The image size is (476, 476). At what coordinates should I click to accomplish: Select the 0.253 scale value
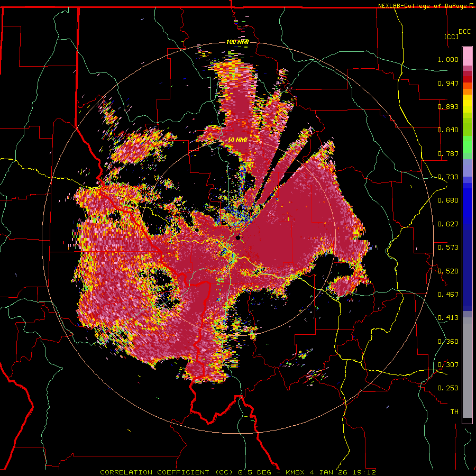pos(448,388)
